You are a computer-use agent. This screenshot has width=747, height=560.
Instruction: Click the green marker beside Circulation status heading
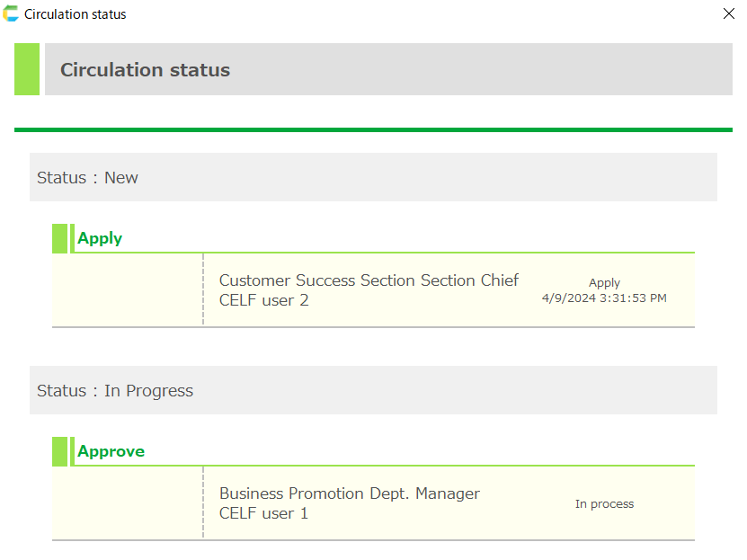coord(27,69)
